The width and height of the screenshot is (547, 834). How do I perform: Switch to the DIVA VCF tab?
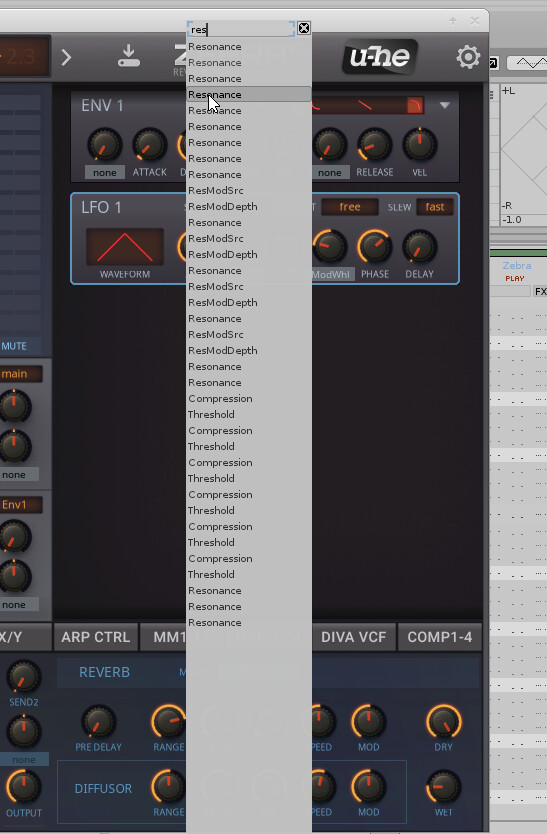[353, 637]
